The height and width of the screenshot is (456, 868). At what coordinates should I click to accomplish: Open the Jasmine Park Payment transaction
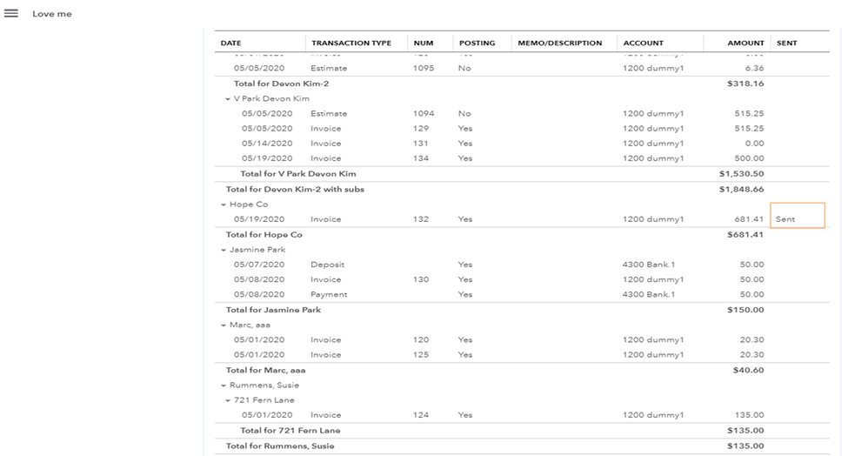click(x=329, y=294)
